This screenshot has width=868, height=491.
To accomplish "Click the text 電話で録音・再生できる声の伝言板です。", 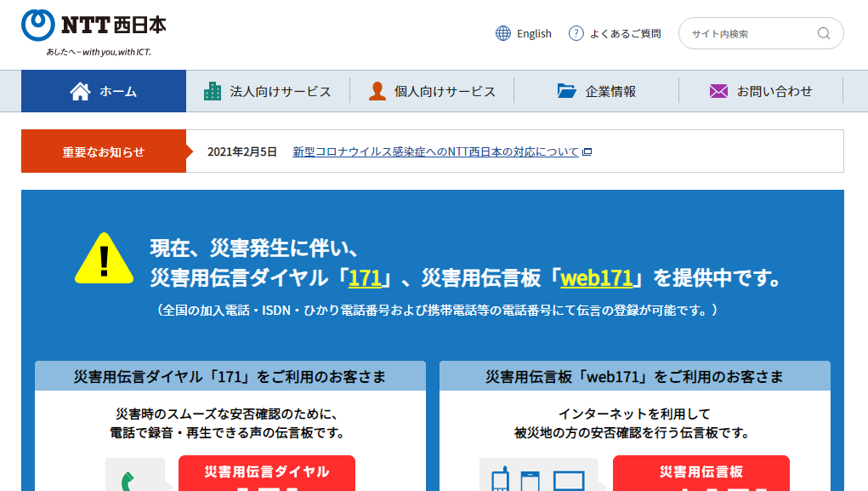I will [x=227, y=433].
